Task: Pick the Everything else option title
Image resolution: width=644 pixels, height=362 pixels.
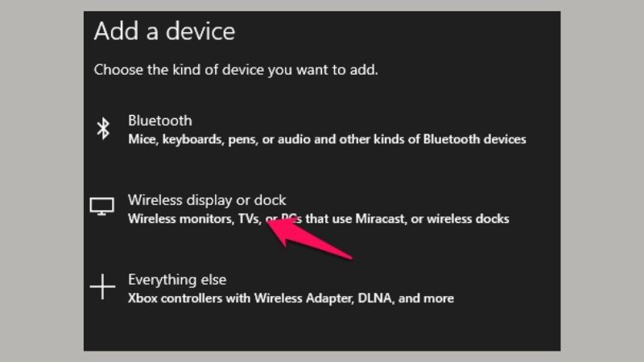Action: [177, 280]
